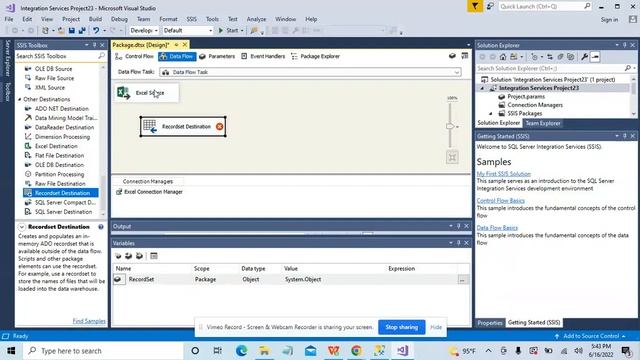Click Save toolbar icon
Screen dimensions: 640x360
click(72, 31)
